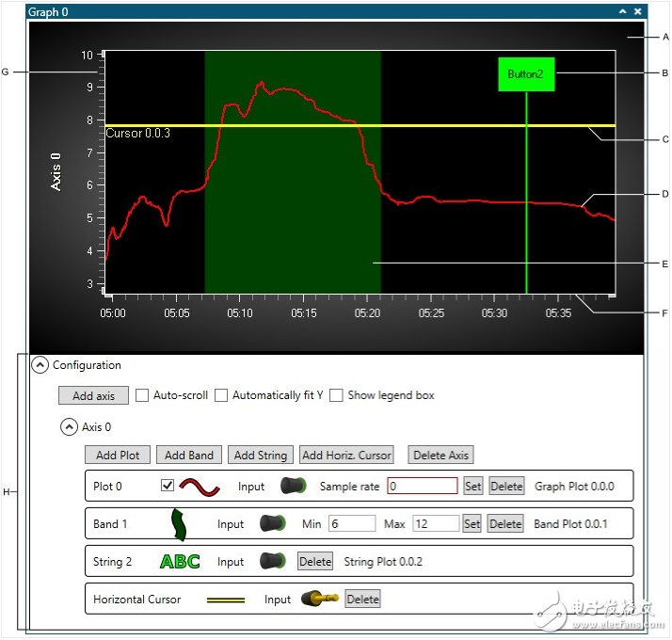Collapse the Graph 0 panel with the up arrow
Image resolution: width=672 pixels, height=640 pixels.
[622, 11]
